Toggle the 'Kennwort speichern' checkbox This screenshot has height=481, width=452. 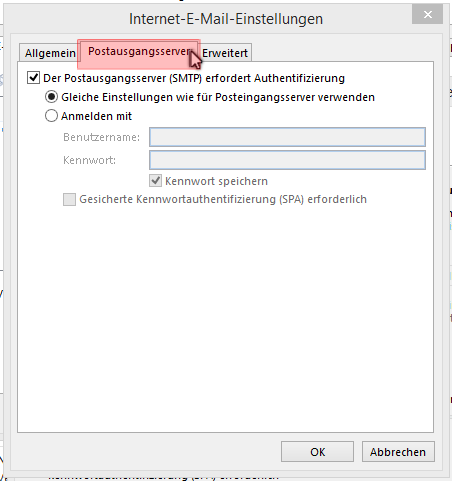156,181
